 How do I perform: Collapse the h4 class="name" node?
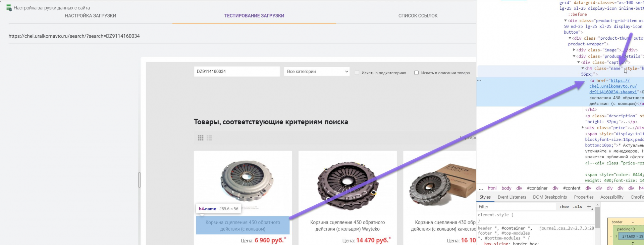tap(583, 68)
